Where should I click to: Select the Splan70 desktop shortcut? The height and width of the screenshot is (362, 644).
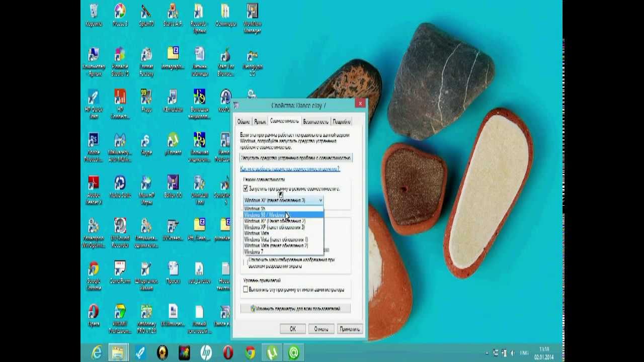tap(146, 15)
